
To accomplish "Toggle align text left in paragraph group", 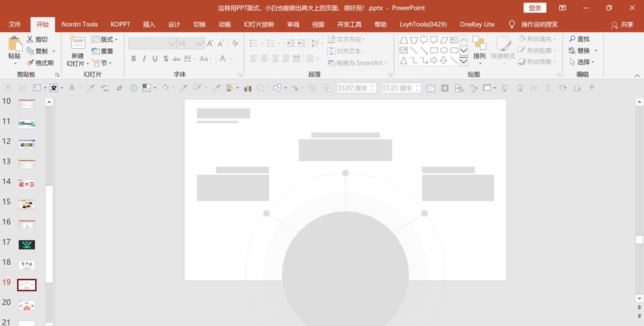I will (x=253, y=59).
